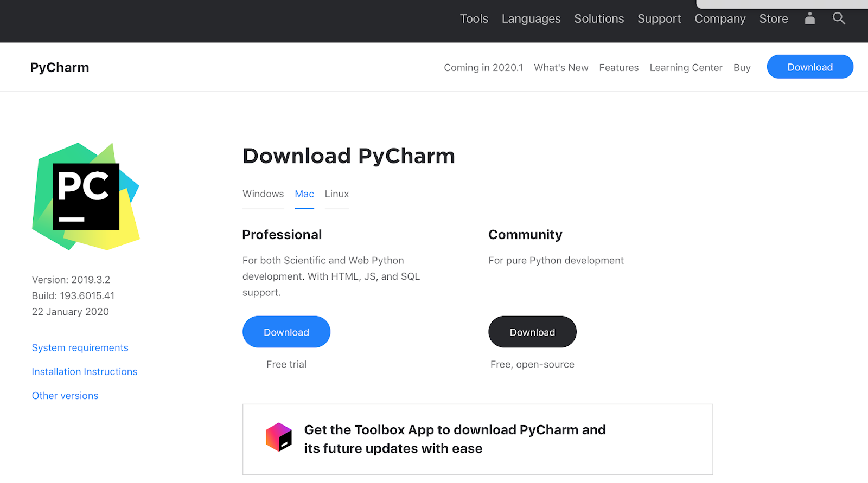Browse Other versions of PyCharm
The height and width of the screenshot is (483, 868).
click(65, 395)
